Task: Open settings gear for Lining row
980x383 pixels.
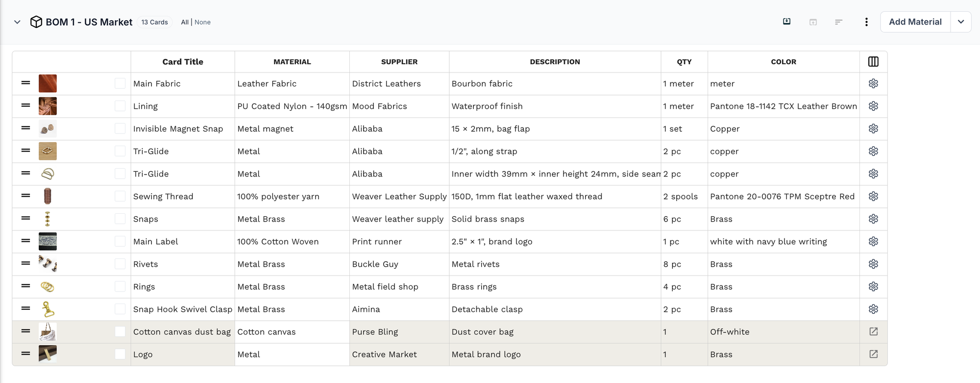Action: coord(873,106)
